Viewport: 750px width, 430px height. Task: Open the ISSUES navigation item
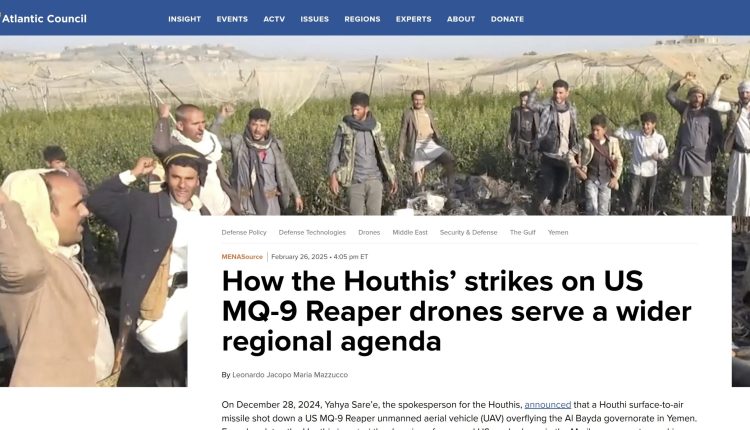pos(315,19)
